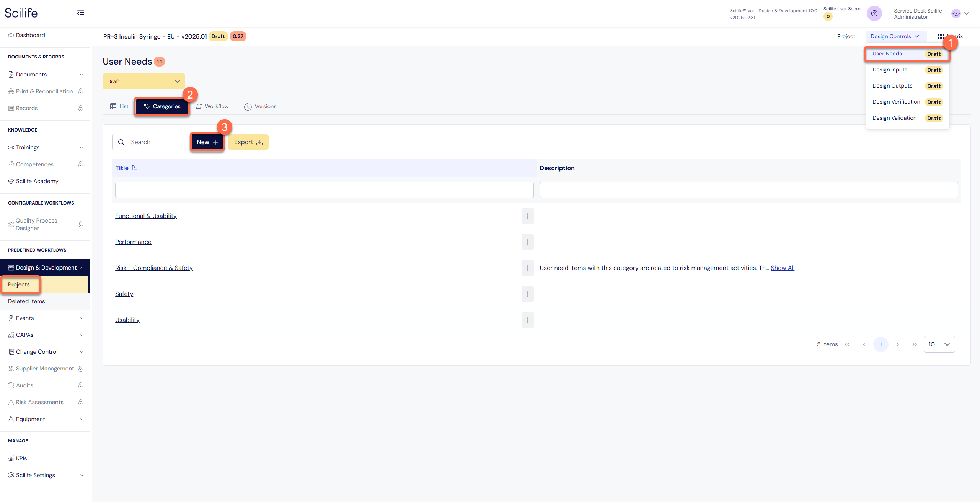980x502 pixels.
Task: Open the row menu for Usability
Action: [x=527, y=320]
